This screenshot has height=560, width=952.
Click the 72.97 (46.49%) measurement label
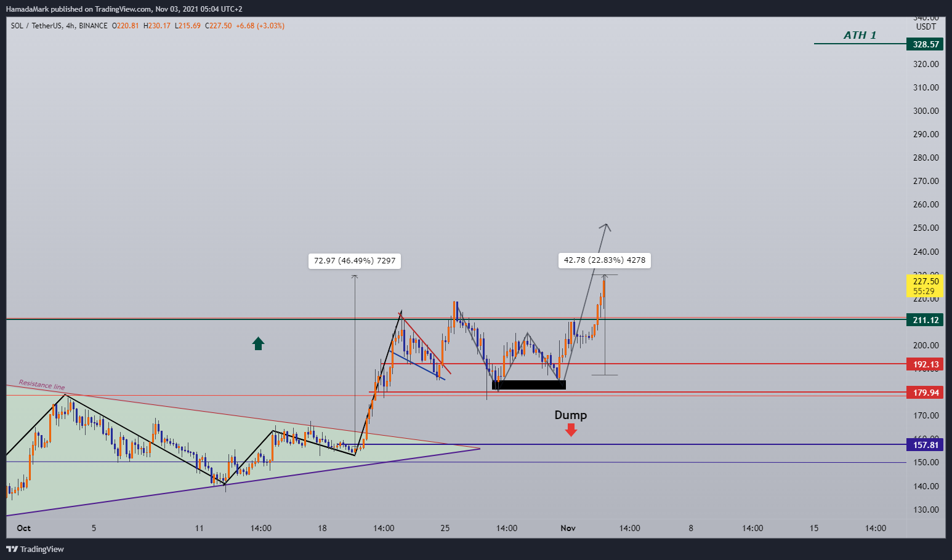[x=355, y=261]
